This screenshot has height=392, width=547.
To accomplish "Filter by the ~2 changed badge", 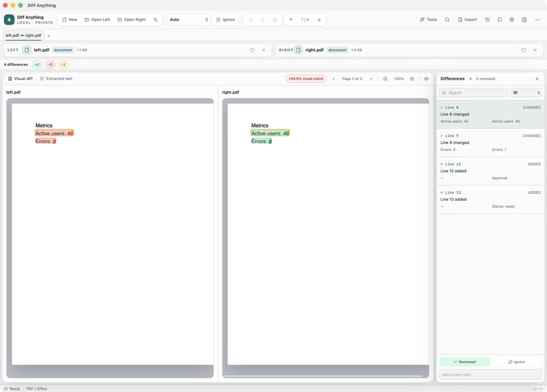I will click(63, 65).
